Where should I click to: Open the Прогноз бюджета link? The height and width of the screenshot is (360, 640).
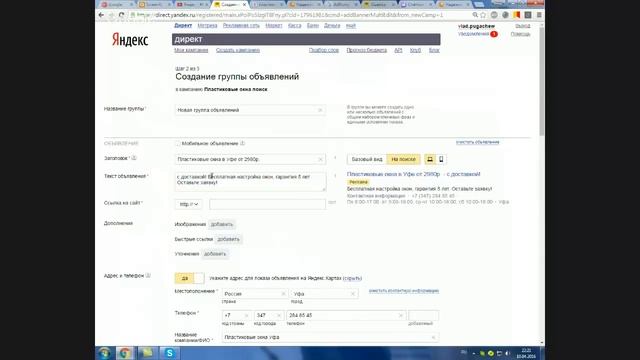pos(367,50)
